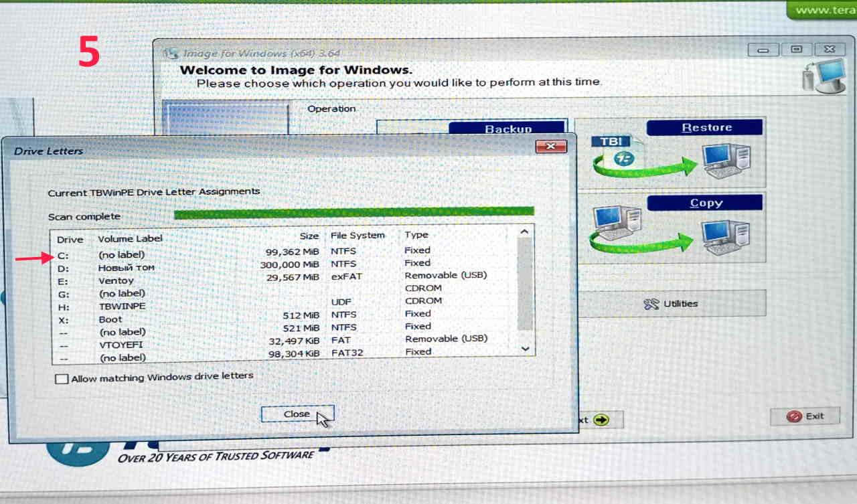Click the Новый том volume label

tap(126, 268)
